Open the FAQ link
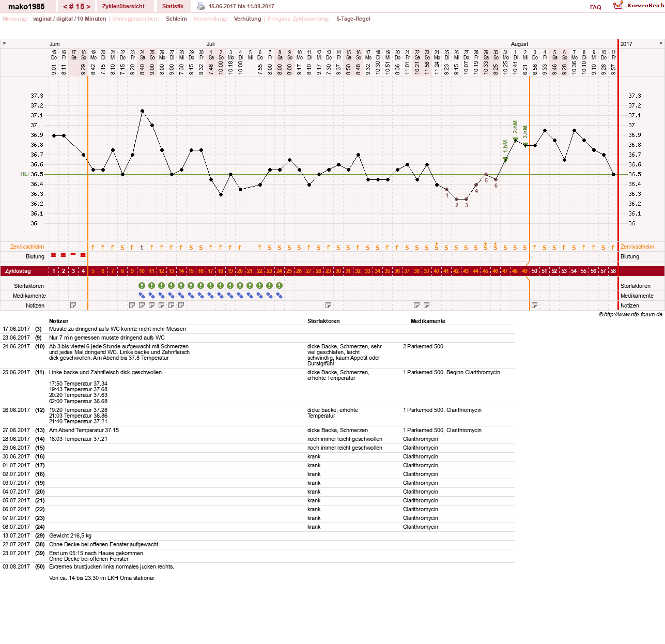Viewport: 665px width, 644px height. pyautogui.click(x=596, y=7)
